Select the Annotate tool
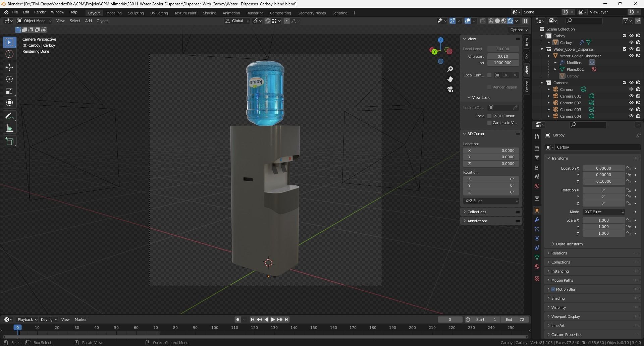Screen dimensions: 644x346 9,115
